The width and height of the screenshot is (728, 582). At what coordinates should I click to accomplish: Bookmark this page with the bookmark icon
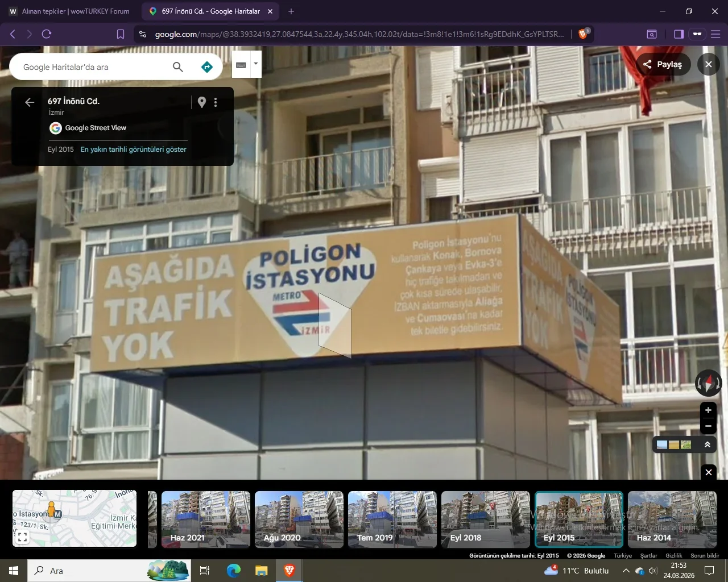(121, 34)
